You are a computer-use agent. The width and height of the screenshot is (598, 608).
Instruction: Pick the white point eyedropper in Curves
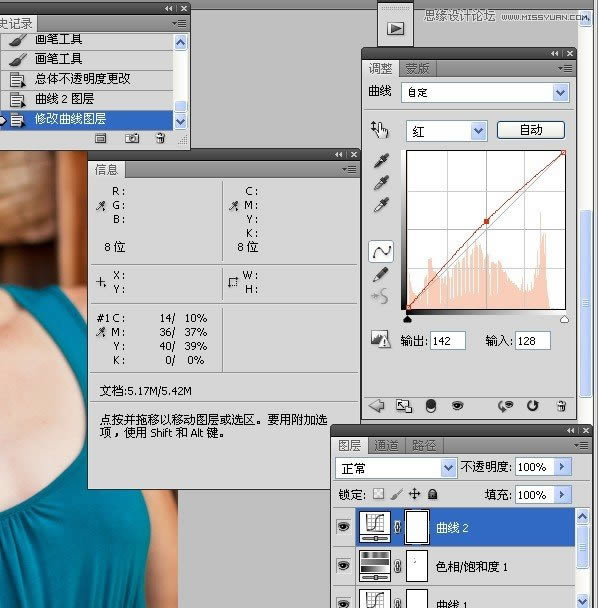click(381, 205)
